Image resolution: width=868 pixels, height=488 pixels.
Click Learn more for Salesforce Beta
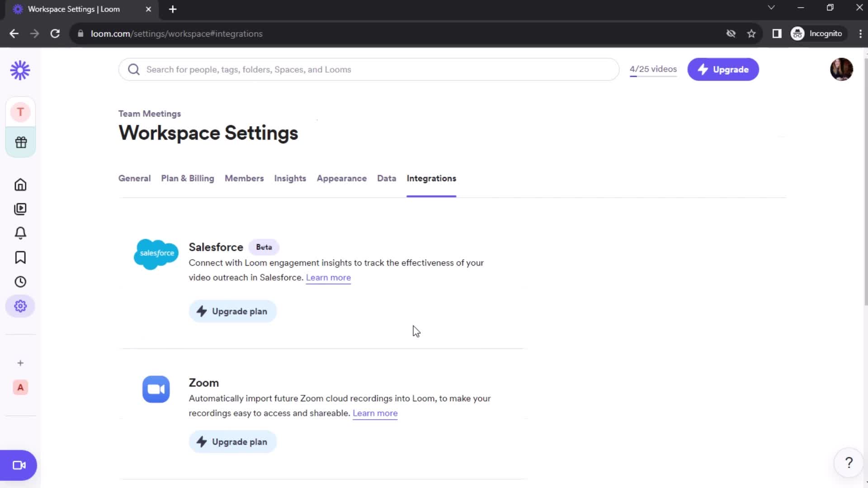(x=329, y=277)
